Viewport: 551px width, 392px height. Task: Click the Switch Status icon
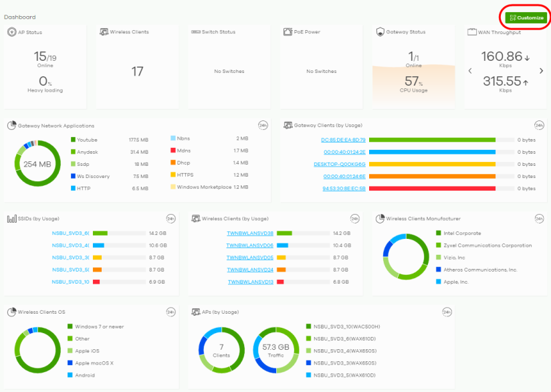[x=195, y=32]
